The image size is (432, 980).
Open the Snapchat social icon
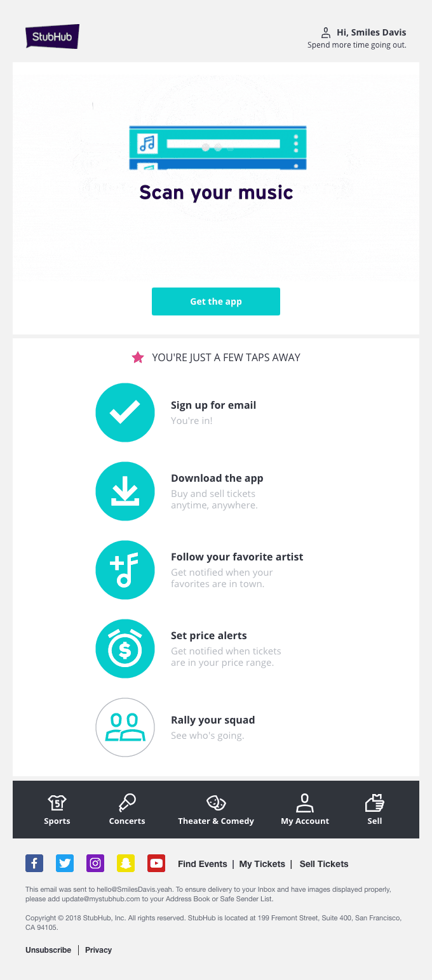pos(126,863)
